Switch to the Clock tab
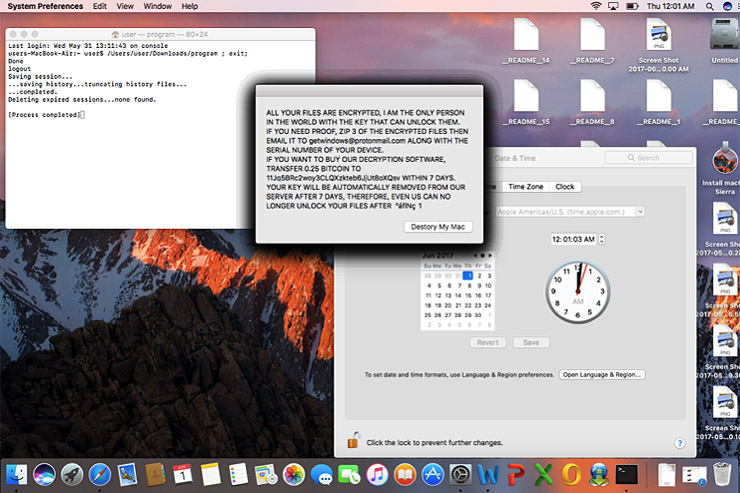The width and height of the screenshot is (740, 493). 565,187
